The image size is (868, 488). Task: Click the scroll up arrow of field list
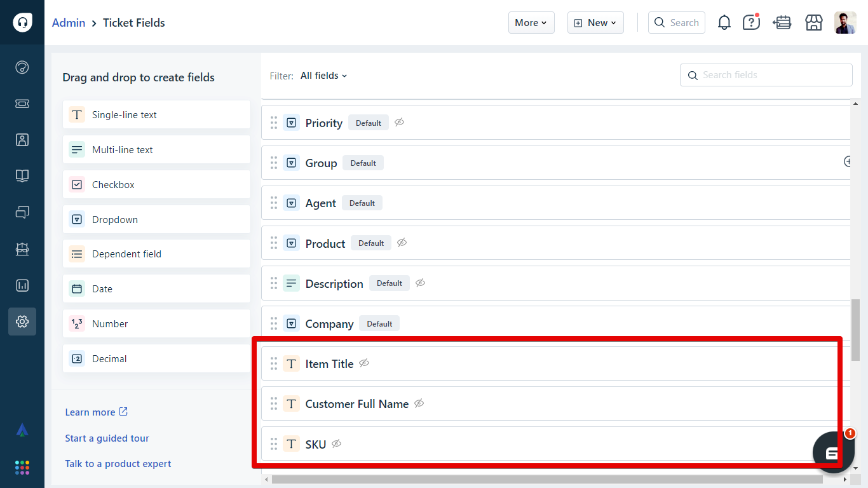pyautogui.click(x=855, y=103)
